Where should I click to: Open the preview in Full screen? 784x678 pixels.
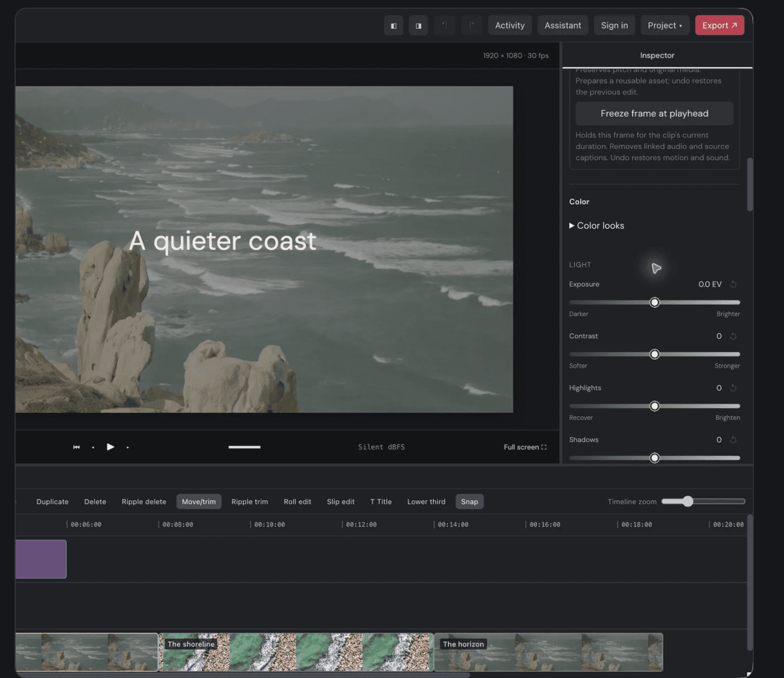525,447
